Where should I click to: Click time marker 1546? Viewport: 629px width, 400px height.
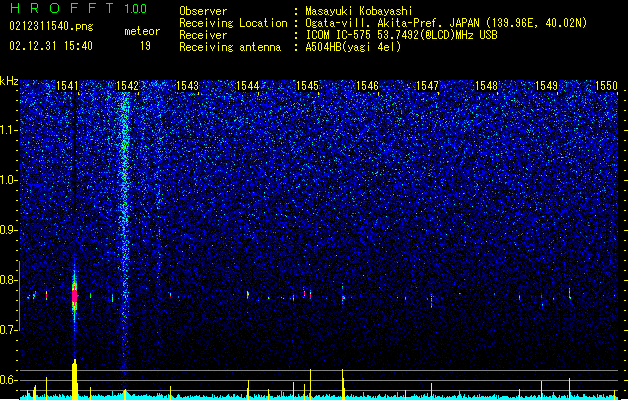coord(367,86)
